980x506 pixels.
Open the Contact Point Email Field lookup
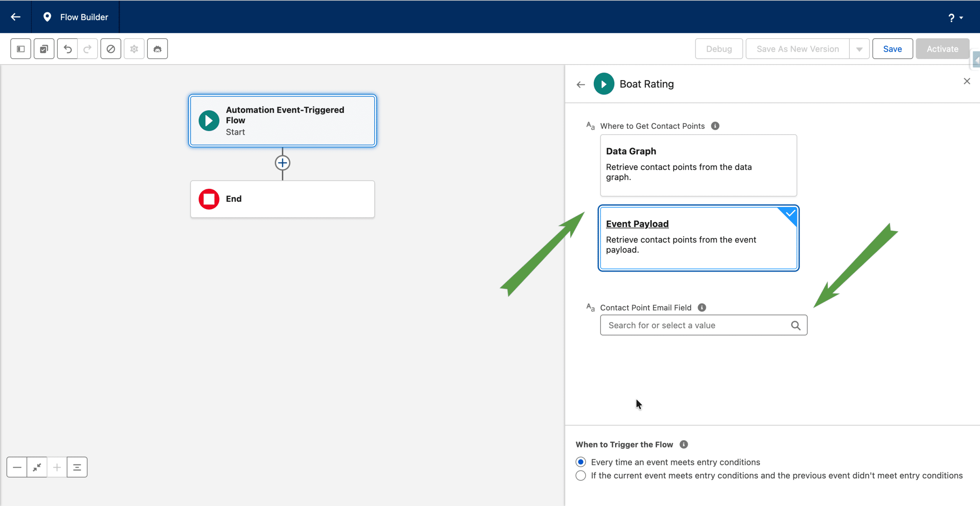coord(703,325)
